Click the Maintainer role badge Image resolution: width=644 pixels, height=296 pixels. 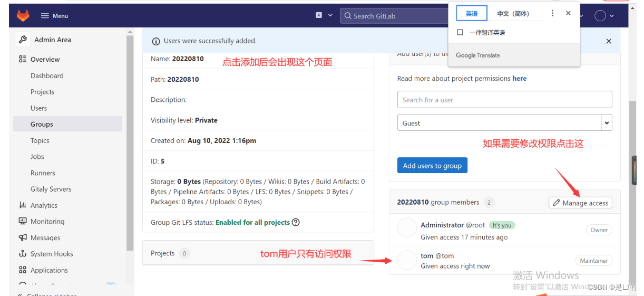point(594,261)
